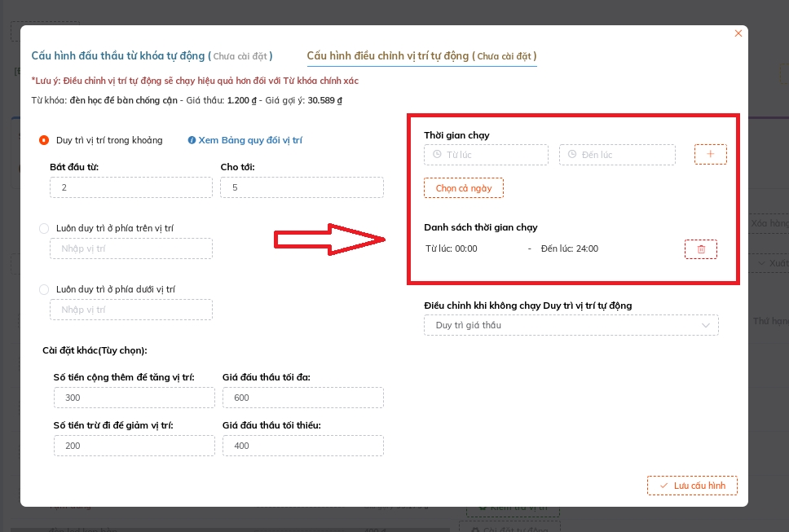Expand dropdown using the chevron arrow
Screen dimensions: 789x532
click(x=706, y=325)
